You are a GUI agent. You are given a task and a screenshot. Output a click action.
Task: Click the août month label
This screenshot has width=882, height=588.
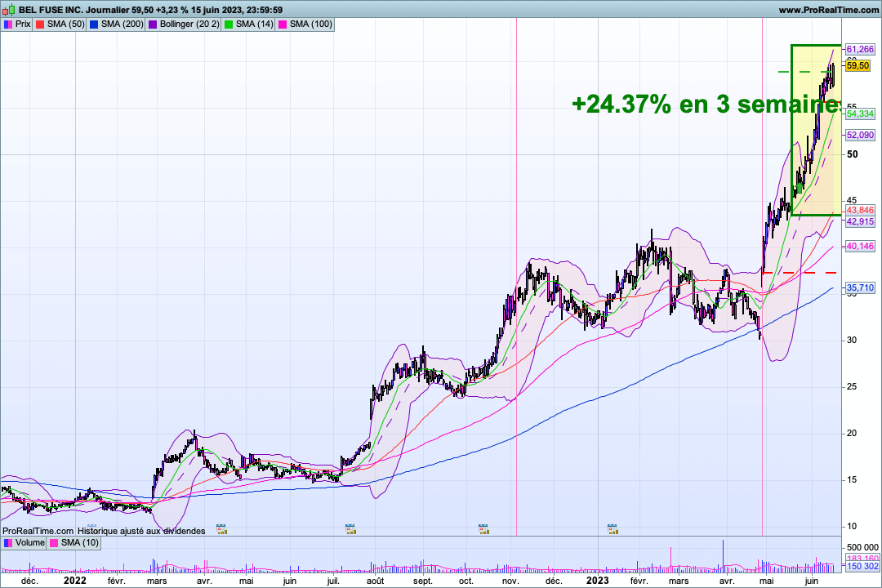pos(375,581)
